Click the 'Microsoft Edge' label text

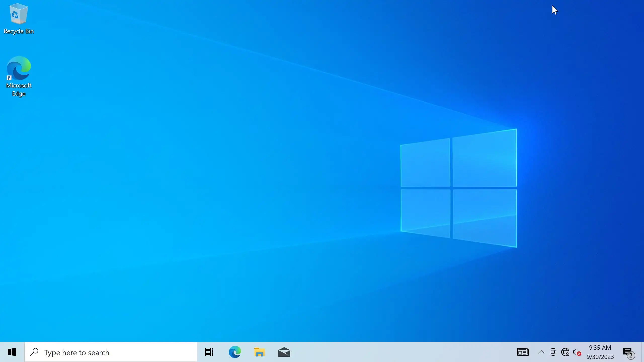pos(19,89)
